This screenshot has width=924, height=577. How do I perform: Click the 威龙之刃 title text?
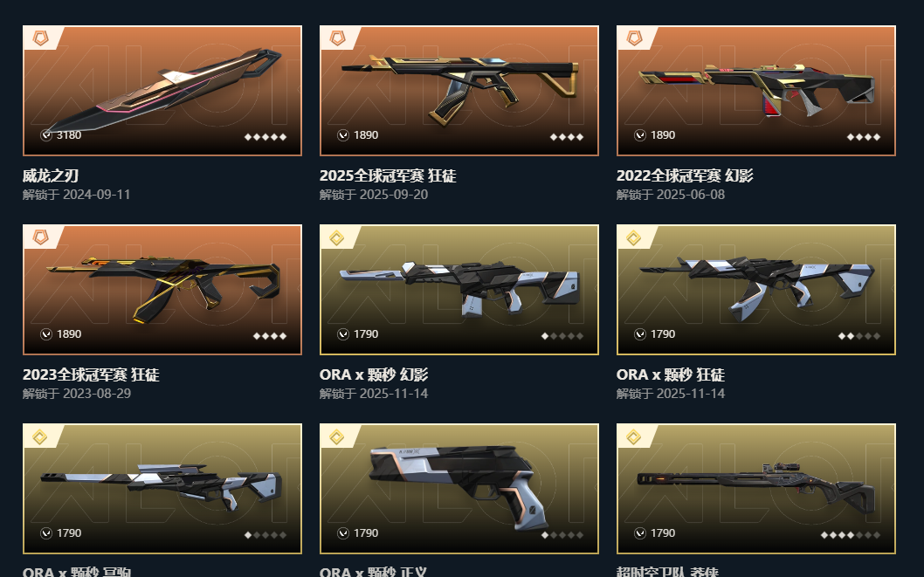(x=51, y=175)
